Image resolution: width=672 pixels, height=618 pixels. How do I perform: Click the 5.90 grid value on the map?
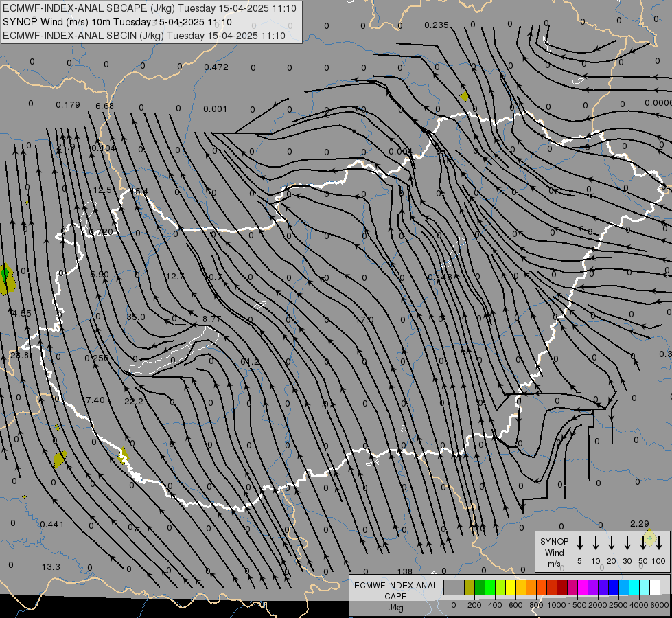[100, 274]
